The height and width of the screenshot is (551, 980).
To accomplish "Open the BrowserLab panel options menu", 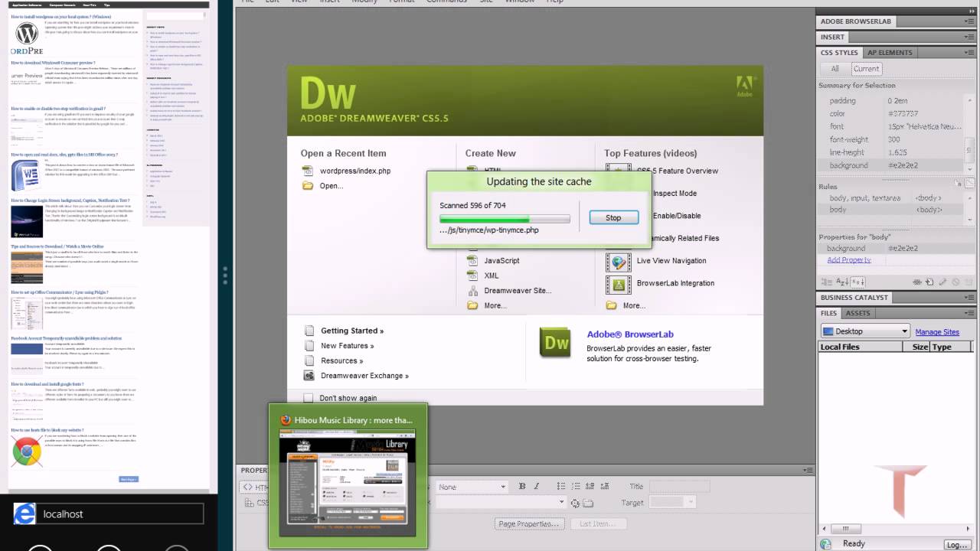I will (x=969, y=21).
